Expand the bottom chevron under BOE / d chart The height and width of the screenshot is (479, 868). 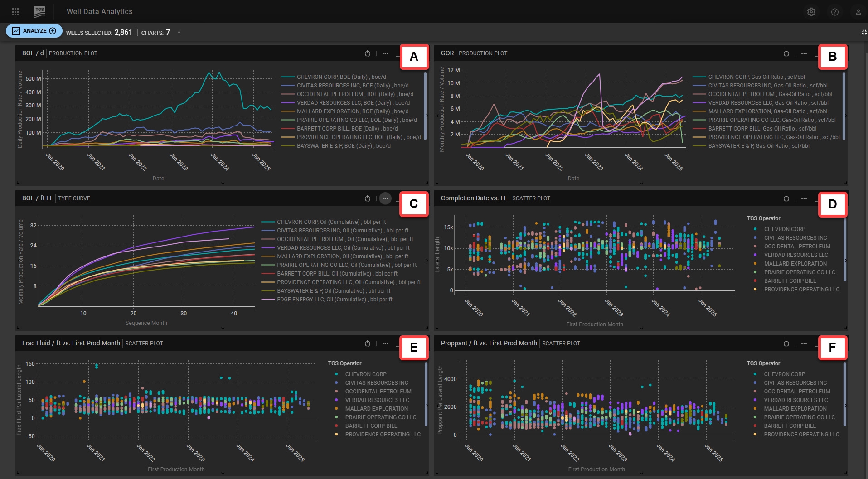223,183
